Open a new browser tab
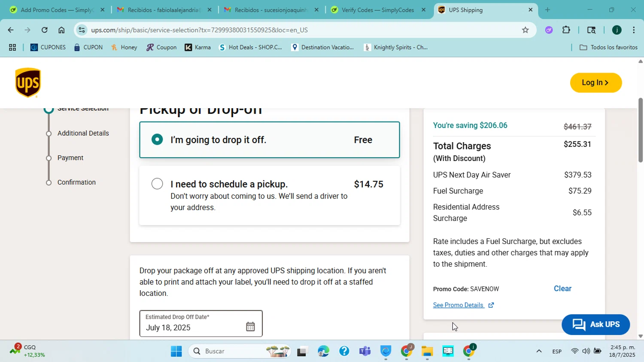This screenshot has height=362, width=644. pyautogui.click(x=547, y=9)
